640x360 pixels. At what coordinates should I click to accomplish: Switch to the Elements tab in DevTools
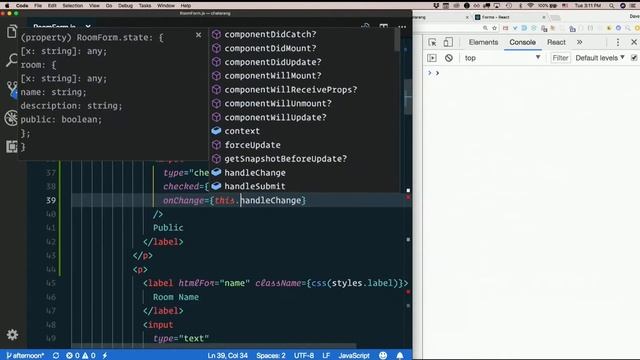coord(483,42)
